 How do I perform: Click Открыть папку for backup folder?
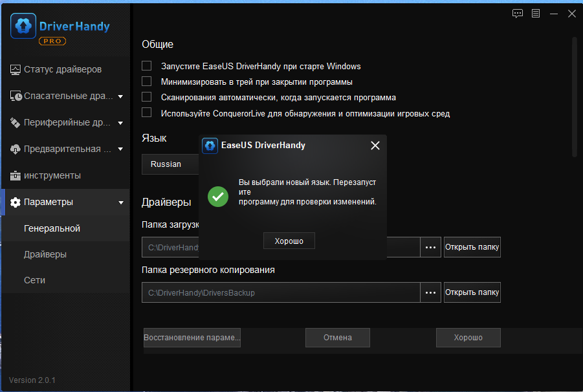pos(472,292)
